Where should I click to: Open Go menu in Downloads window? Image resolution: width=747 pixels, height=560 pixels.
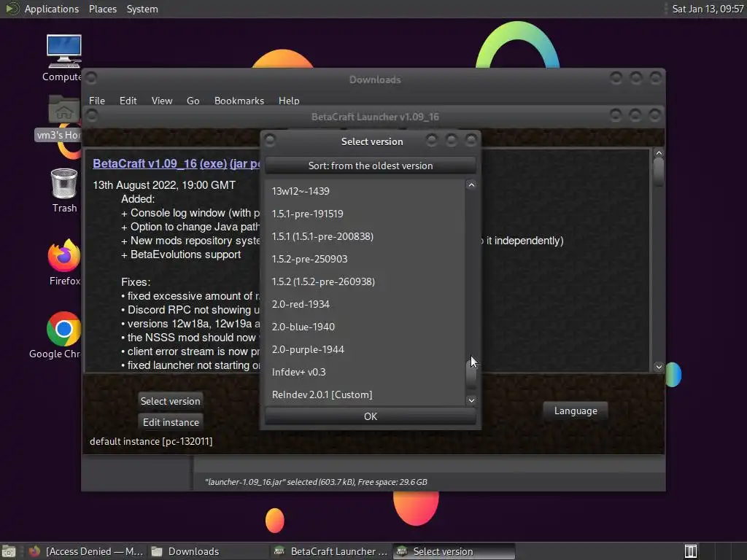(193, 101)
